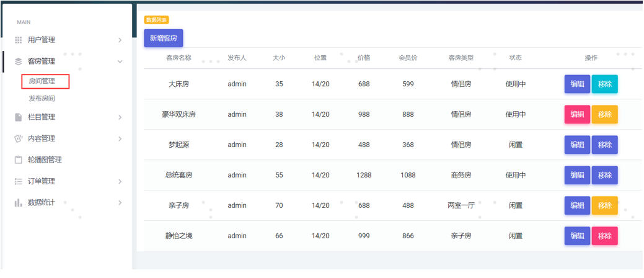Select the room name cell 亲子房
The image size is (644, 278).
179,205
